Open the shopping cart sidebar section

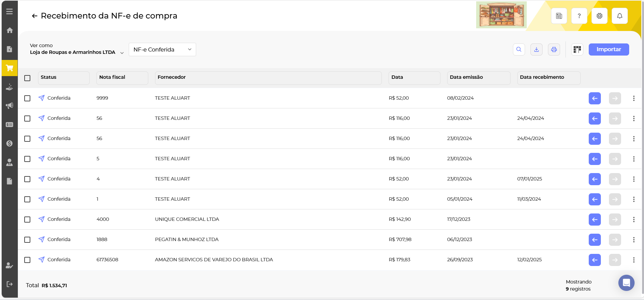click(x=9, y=68)
